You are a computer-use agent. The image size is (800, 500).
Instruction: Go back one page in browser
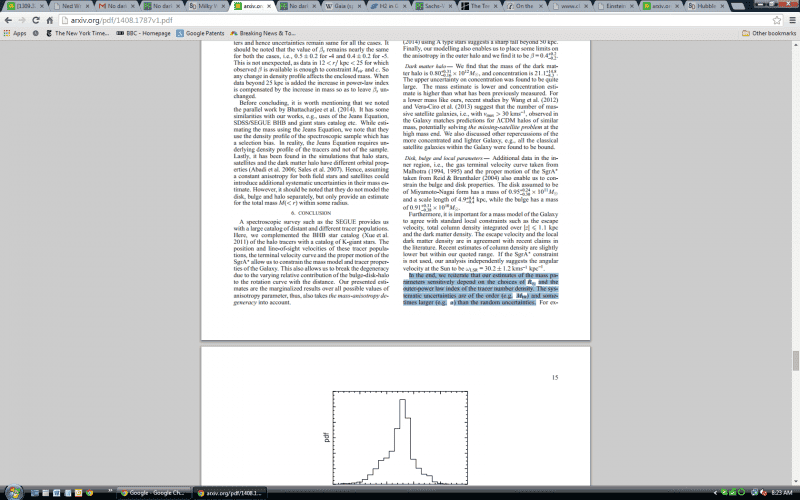8,20
